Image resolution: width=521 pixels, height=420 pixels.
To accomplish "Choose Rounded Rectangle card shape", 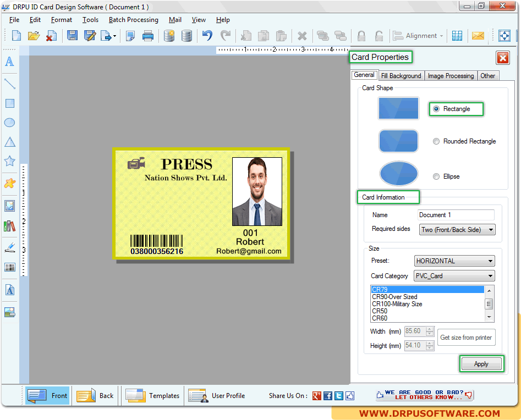I will (x=436, y=141).
